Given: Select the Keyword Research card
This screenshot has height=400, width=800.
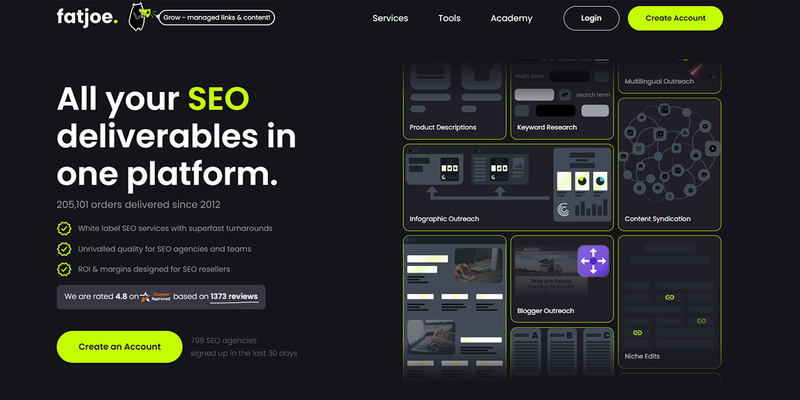Looking at the screenshot, I should click(562, 101).
